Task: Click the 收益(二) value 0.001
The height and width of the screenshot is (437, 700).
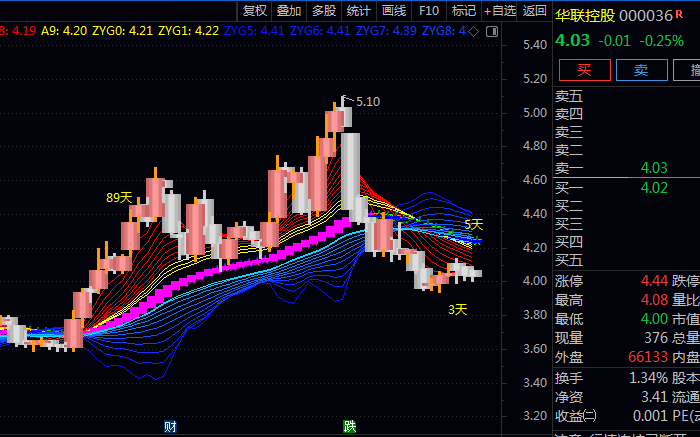Action: [x=650, y=416]
